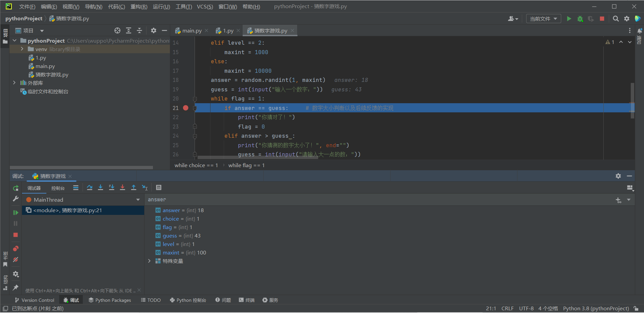Click Step Into in debugger toolbar
The height and width of the screenshot is (313, 644).
pyautogui.click(x=101, y=187)
